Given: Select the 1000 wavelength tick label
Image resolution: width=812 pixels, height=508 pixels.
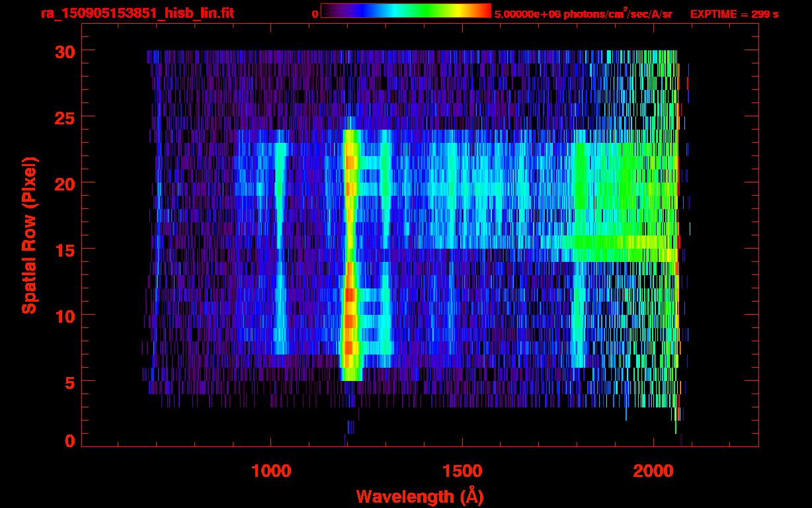Looking at the screenshot, I should pyautogui.click(x=271, y=471).
